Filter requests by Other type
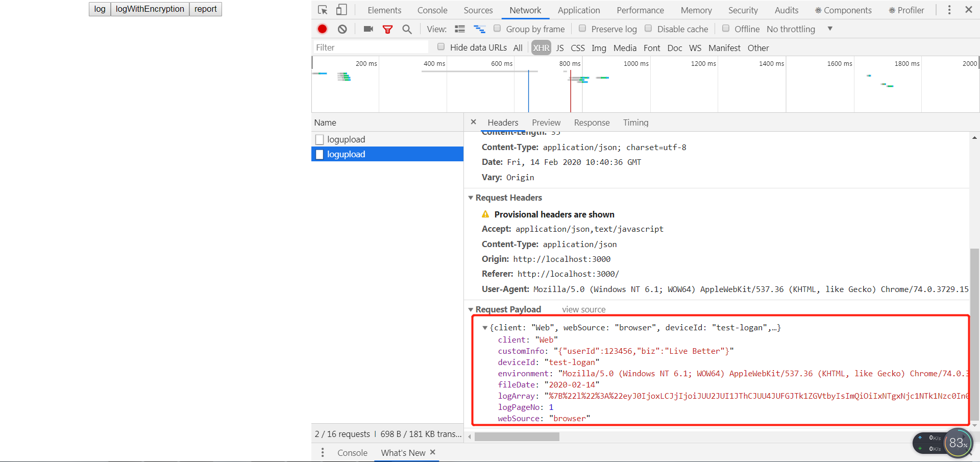The height and width of the screenshot is (462, 980). 758,48
